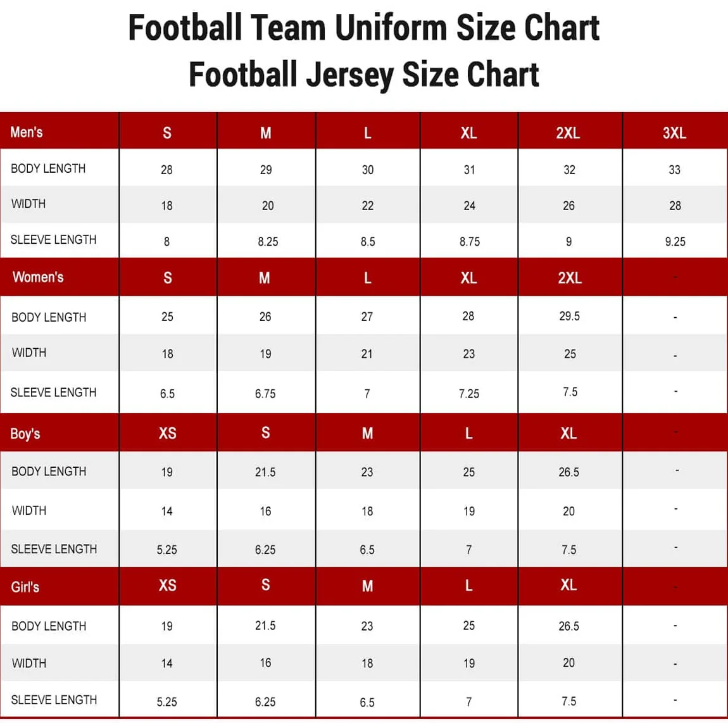Screen dimensions: 728x723
Task: Click Women's 2XL body length 29.5
Action: pos(569,316)
